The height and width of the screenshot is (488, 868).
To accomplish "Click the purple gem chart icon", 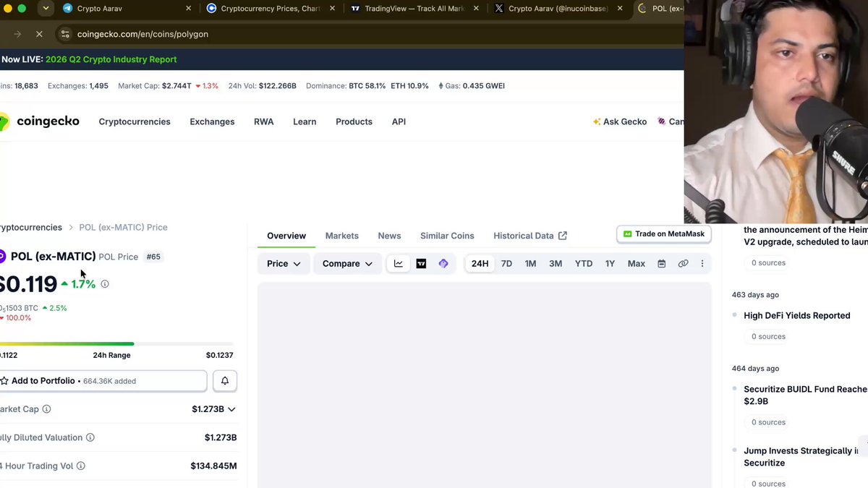I will tap(443, 264).
